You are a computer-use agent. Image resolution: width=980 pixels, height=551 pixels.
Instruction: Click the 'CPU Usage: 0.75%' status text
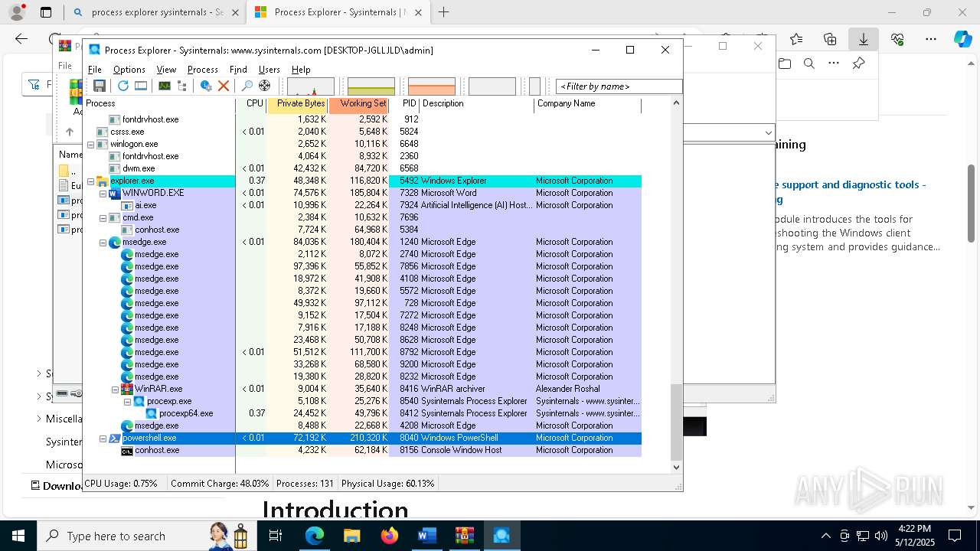click(121, 484)
